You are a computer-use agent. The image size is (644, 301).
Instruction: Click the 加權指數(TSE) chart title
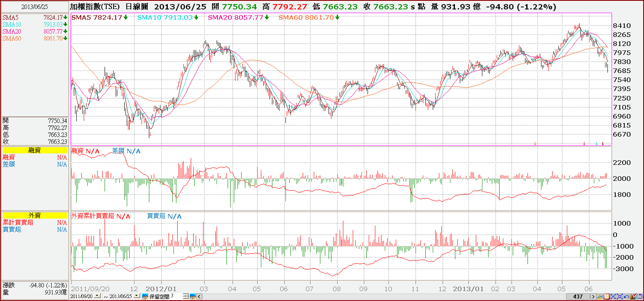pyautogui.click(x=95, y=7)
